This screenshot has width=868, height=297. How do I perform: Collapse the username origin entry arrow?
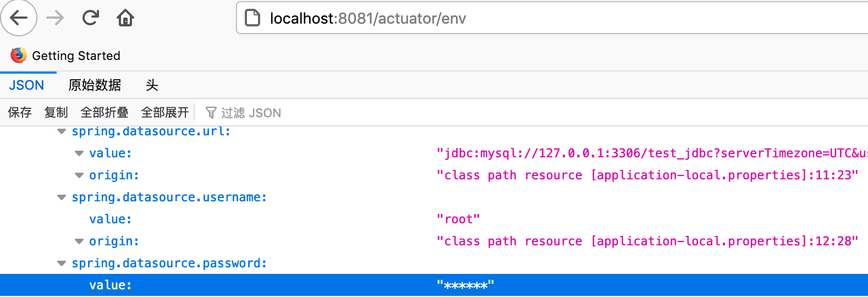[x=79, y=241]
